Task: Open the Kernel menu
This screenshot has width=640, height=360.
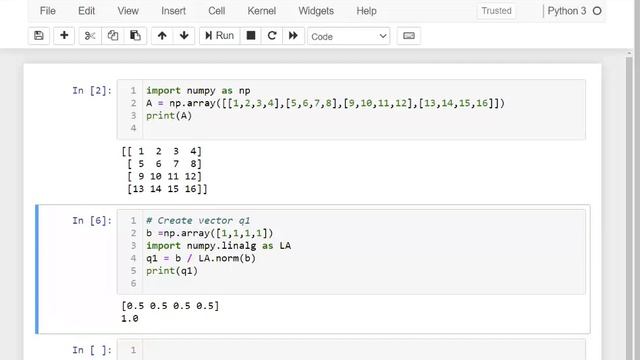Action: tap(262, 11)
